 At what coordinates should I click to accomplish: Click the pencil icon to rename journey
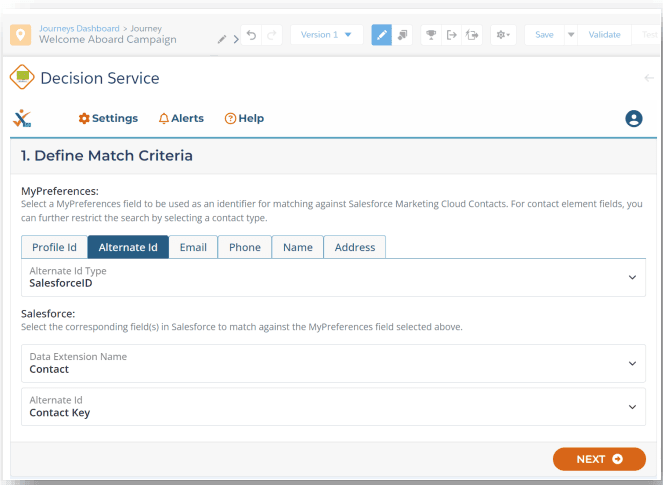click(222, 39)
